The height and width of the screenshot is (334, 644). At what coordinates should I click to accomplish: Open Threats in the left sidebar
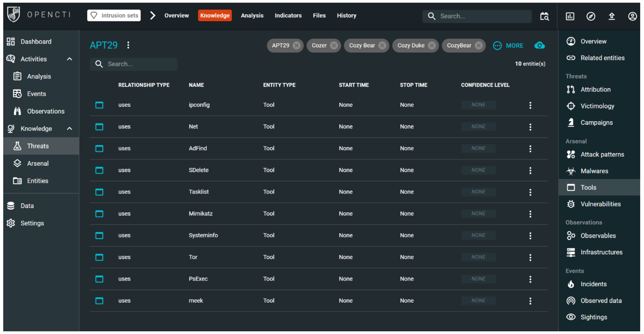pyautogui.click(x=41, y=146)
